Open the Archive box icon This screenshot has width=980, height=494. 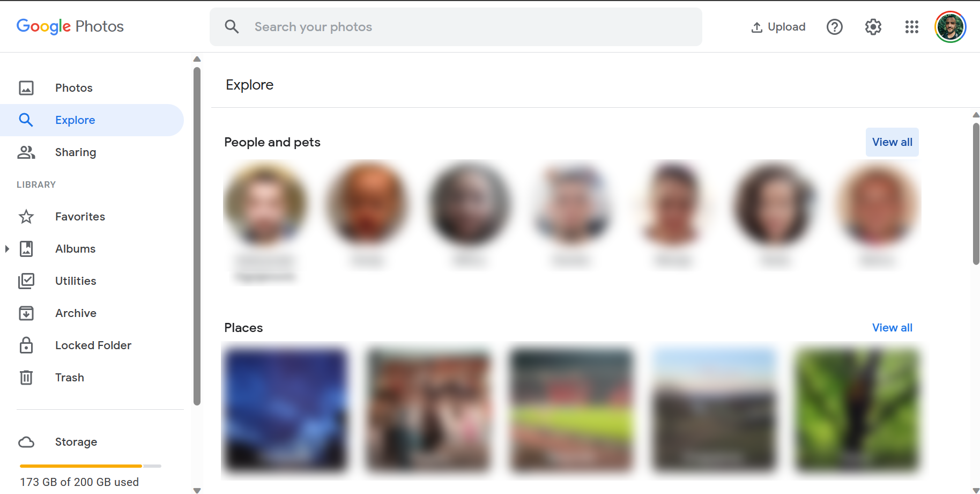pyautogui.click(x=26, y=313)
